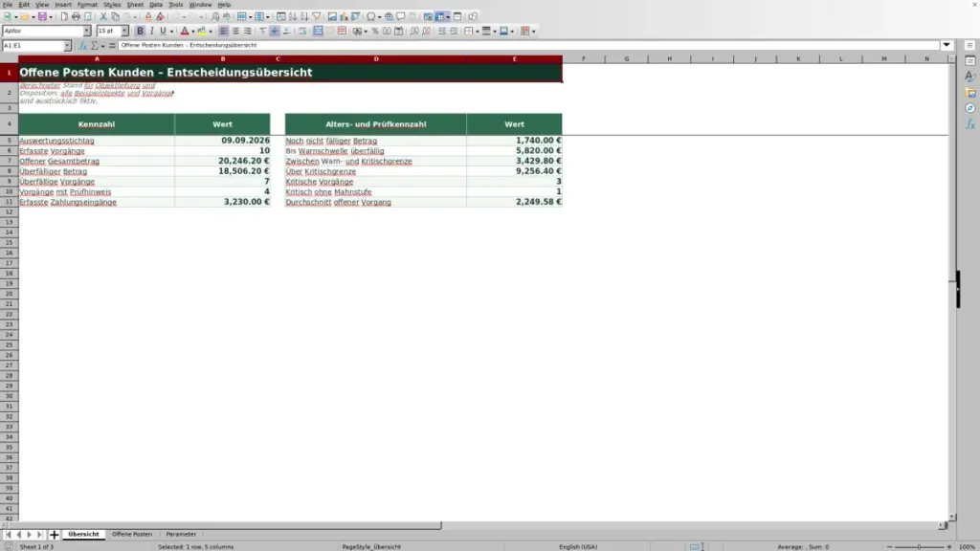Click the font color red A swatch

(185, 32)
